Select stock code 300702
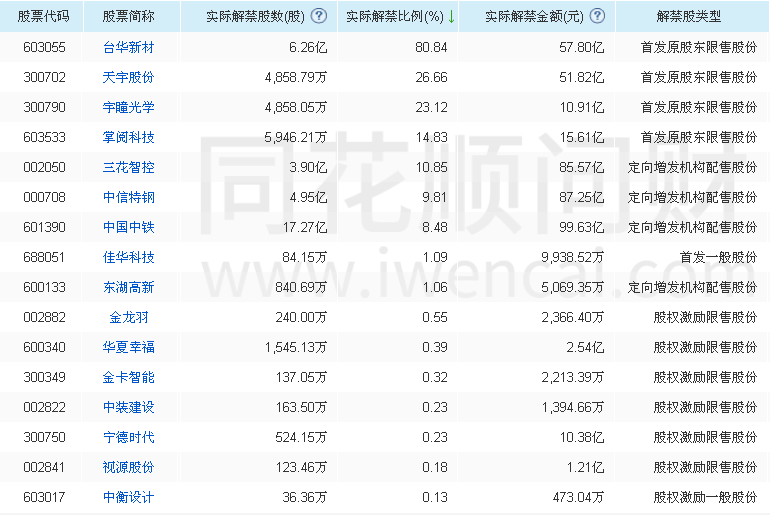770x515 pixels. pyautogui.click(x=44, y=77)
